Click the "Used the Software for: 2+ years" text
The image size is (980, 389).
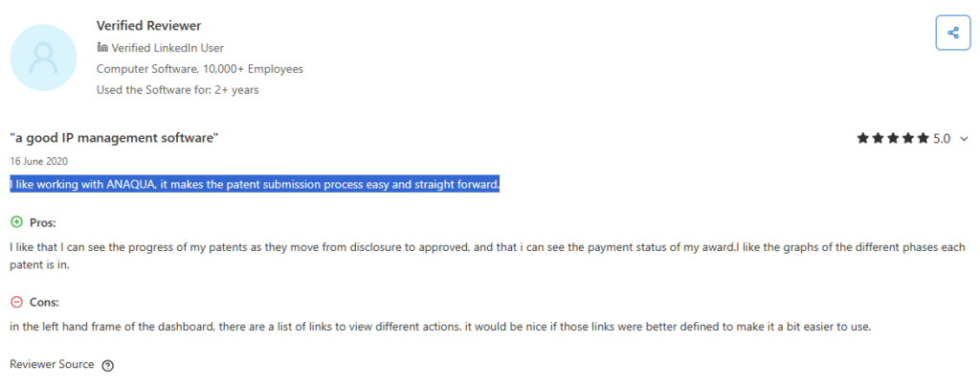click(177, 90)
